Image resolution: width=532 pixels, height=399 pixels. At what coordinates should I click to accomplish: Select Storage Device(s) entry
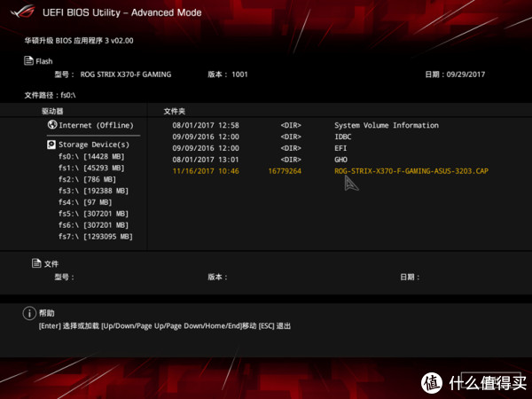tap(94, 145)
